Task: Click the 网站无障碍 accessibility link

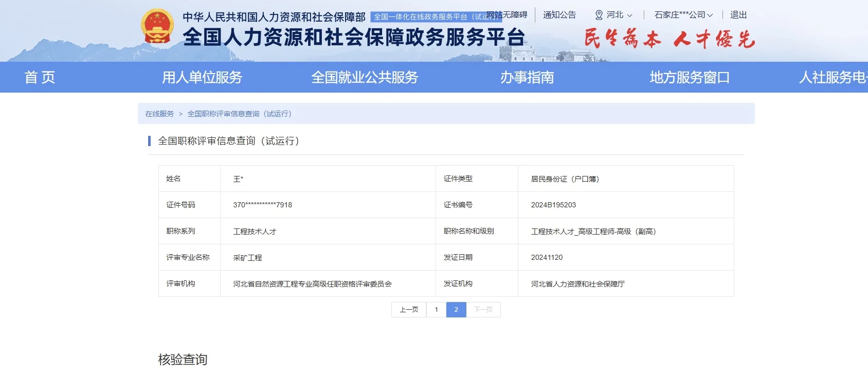Action: coord(507,15)
